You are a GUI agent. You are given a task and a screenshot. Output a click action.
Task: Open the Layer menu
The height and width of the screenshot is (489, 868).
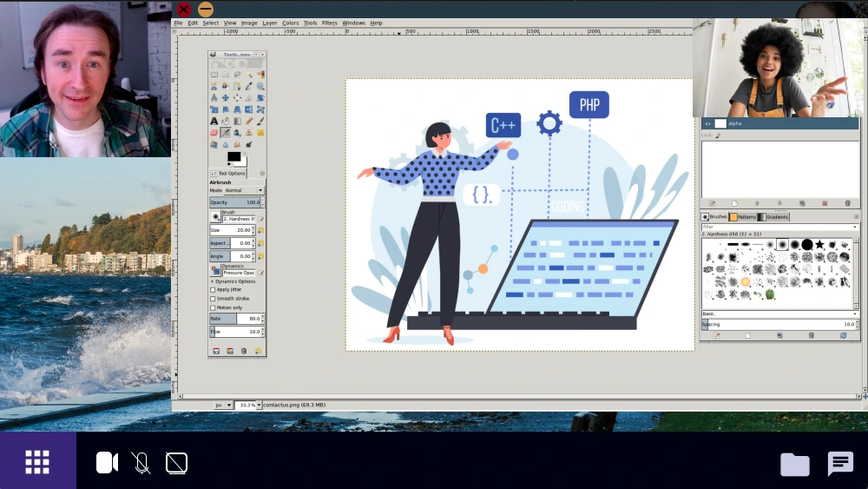coord(270,23)
